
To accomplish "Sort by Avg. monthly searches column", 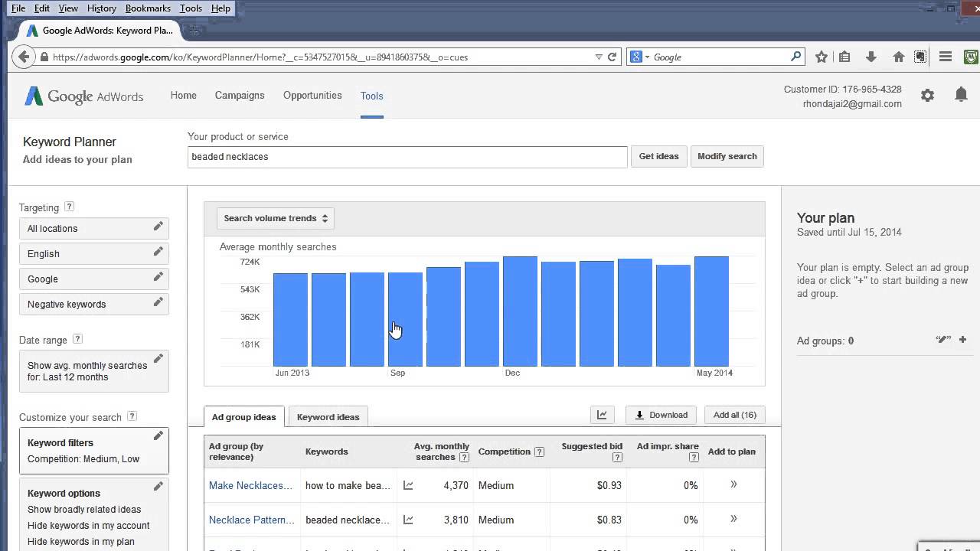I will coord(441,452).
